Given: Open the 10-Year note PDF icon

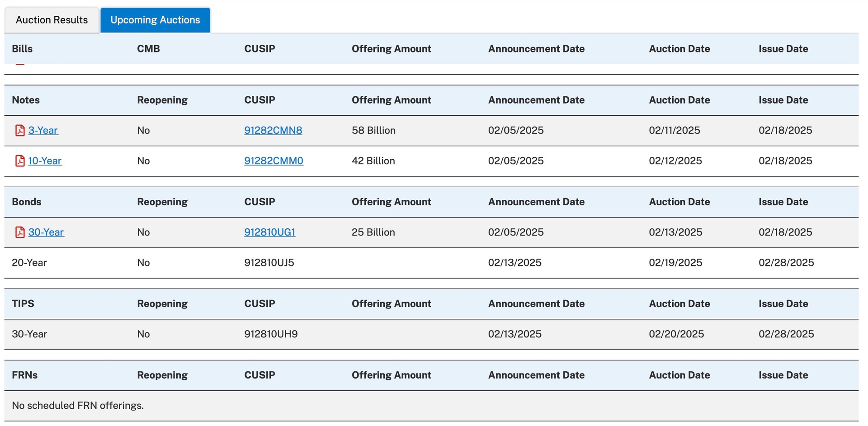Looking at the screenshot, I should click(x=20, y=161).
